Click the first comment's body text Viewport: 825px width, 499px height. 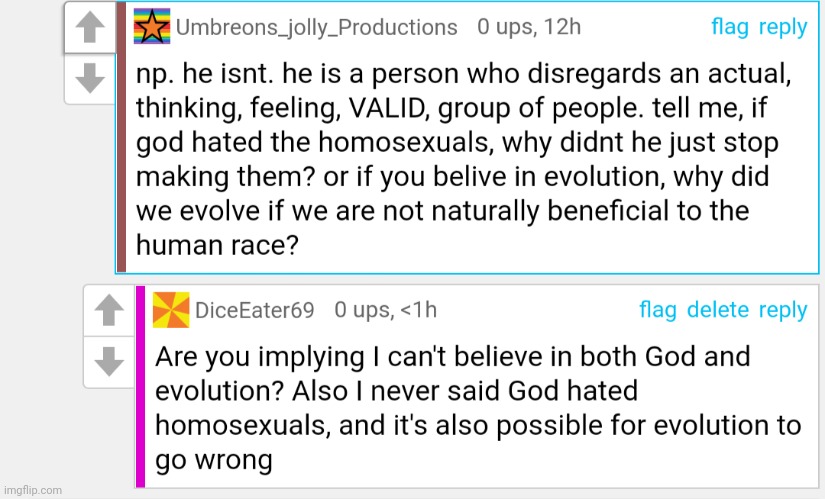click(x=464, y=159)
